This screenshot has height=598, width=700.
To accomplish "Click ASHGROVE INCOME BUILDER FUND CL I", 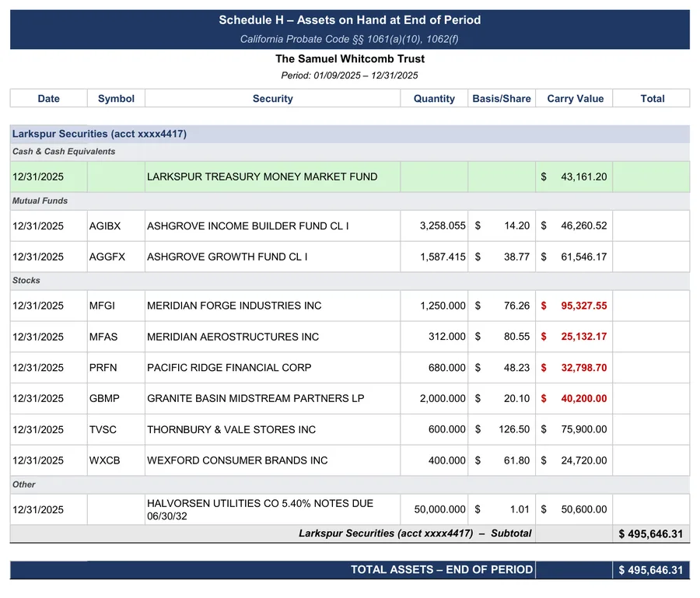I will coord(248,226).
